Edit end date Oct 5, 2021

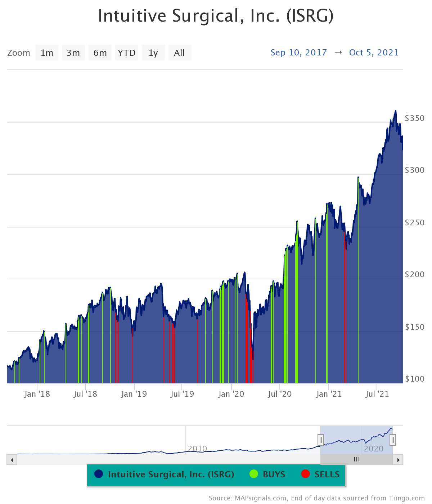374,53
